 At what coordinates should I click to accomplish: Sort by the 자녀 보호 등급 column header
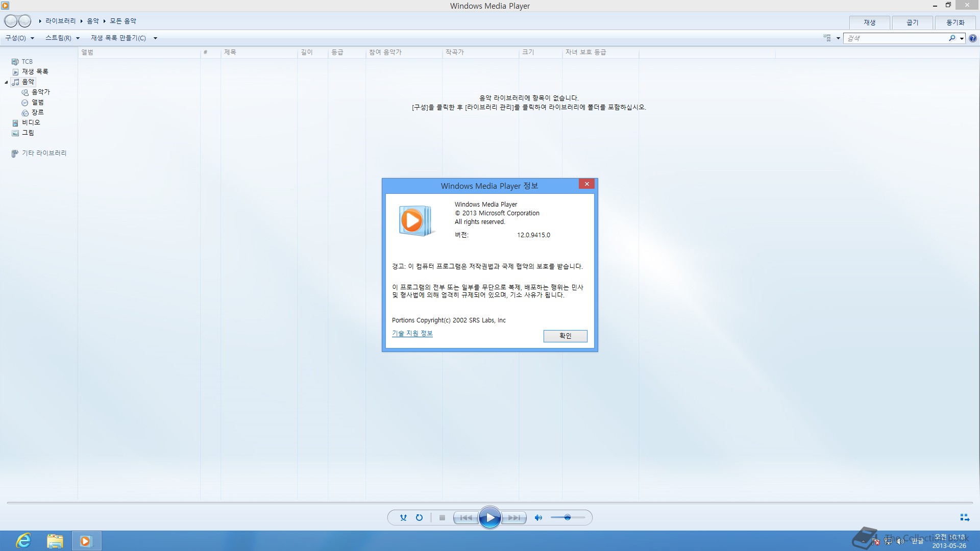coord(600,52)
